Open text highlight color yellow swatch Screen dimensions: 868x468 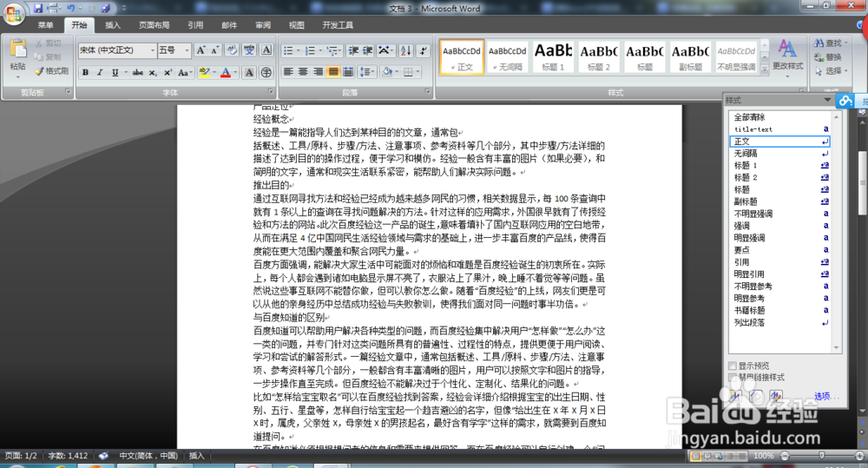[204, 73]
